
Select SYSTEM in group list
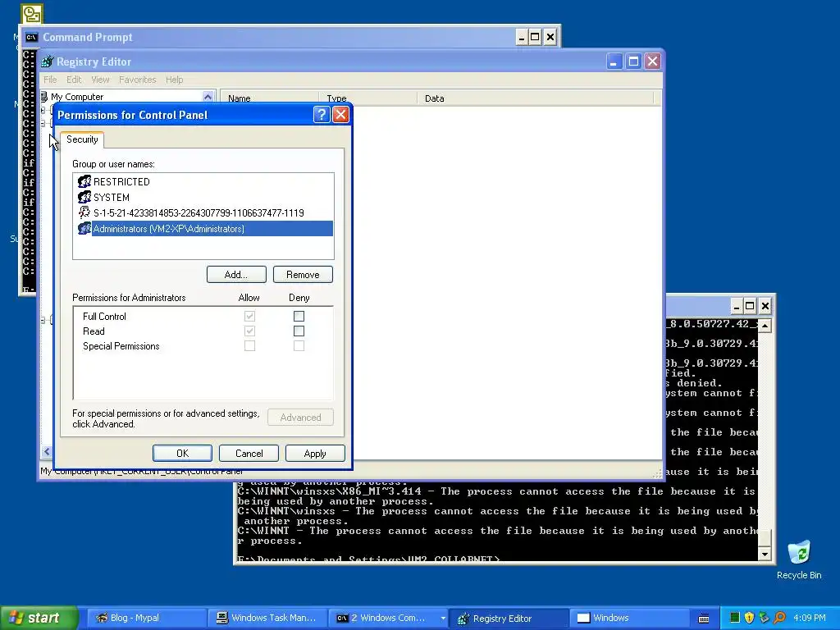pos(203,197)
